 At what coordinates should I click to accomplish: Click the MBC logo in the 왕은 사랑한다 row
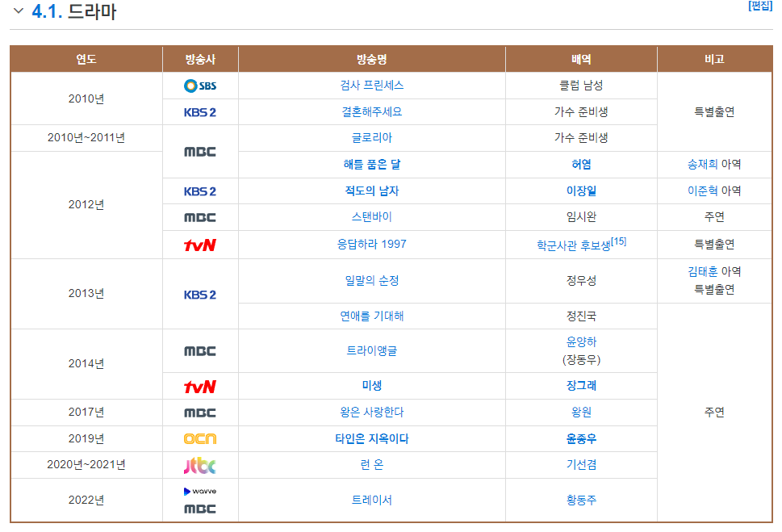[200, 413]
